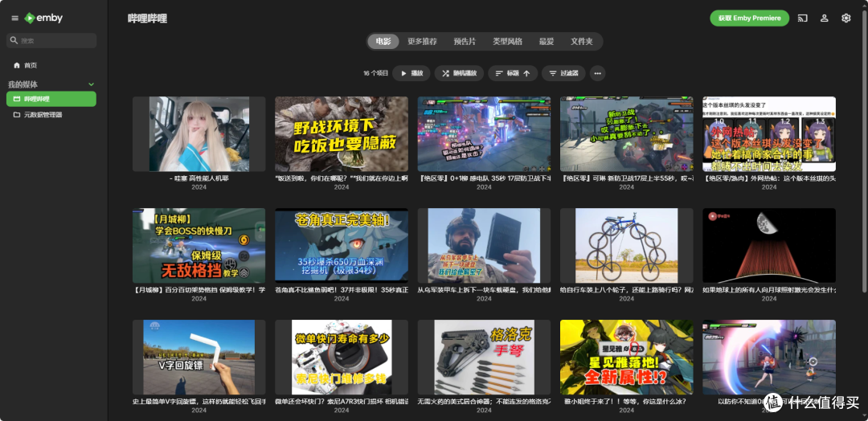Open eight-wheel bicycle thumbnail
This screenshot has width=868, height=421.
pyautogui.click(x=627, y=246)
